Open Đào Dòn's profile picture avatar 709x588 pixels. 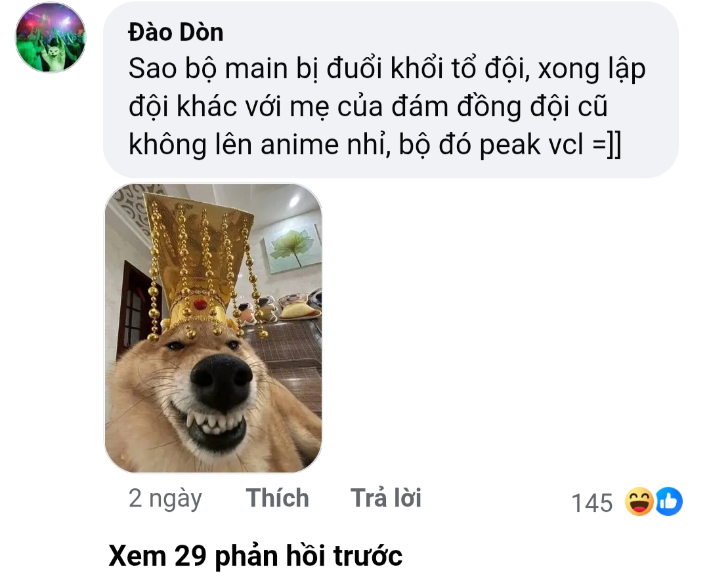51,38
